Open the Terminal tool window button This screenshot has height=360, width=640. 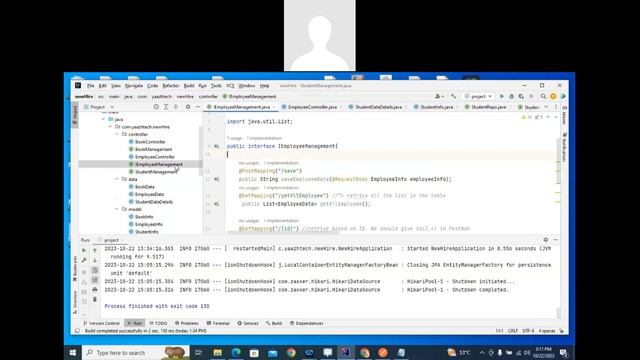pyautogui.click(x=218, y=323)
